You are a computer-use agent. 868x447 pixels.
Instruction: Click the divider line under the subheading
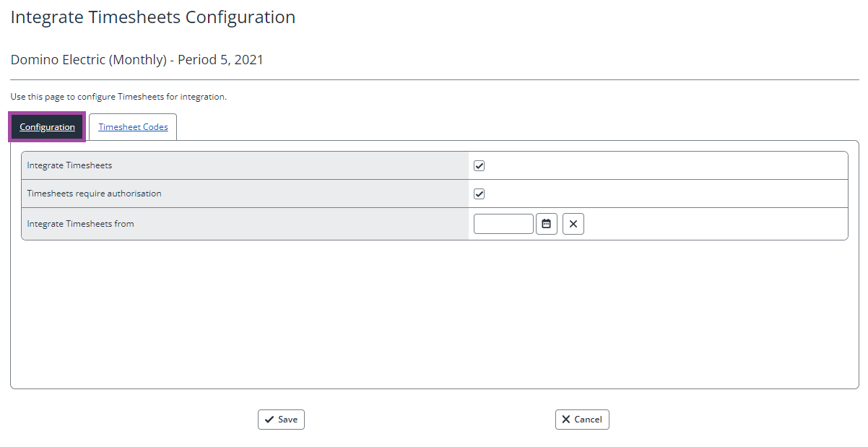coord(435,79)
